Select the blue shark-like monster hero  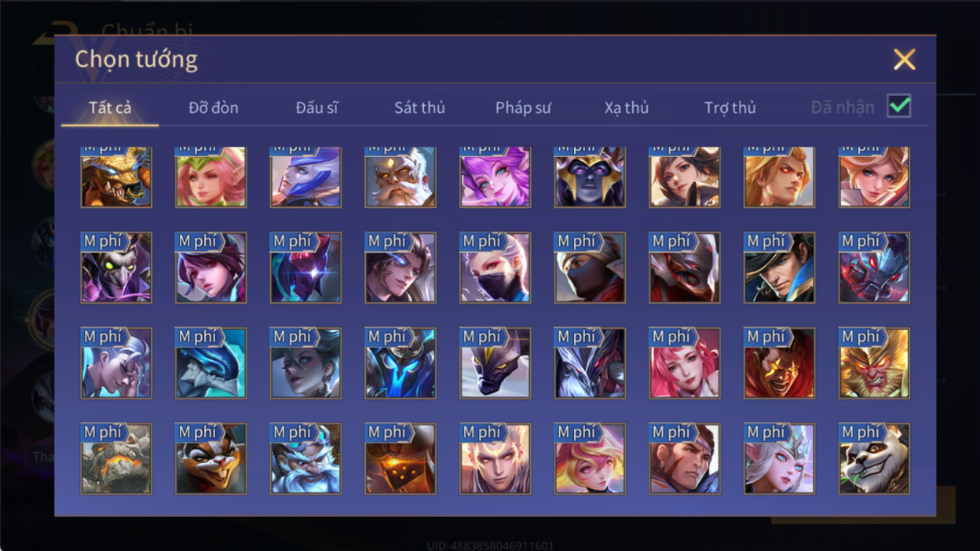pos(210,363)
